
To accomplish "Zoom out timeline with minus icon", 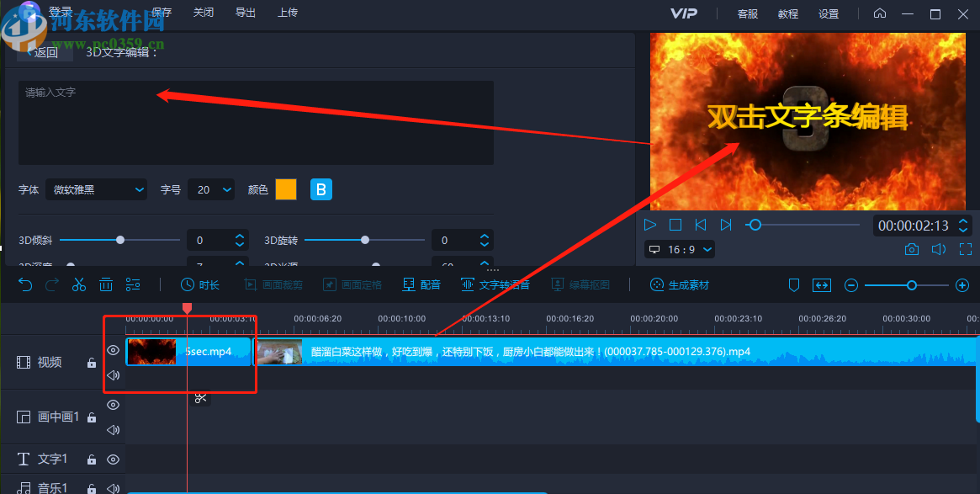I will coord(850,285).
